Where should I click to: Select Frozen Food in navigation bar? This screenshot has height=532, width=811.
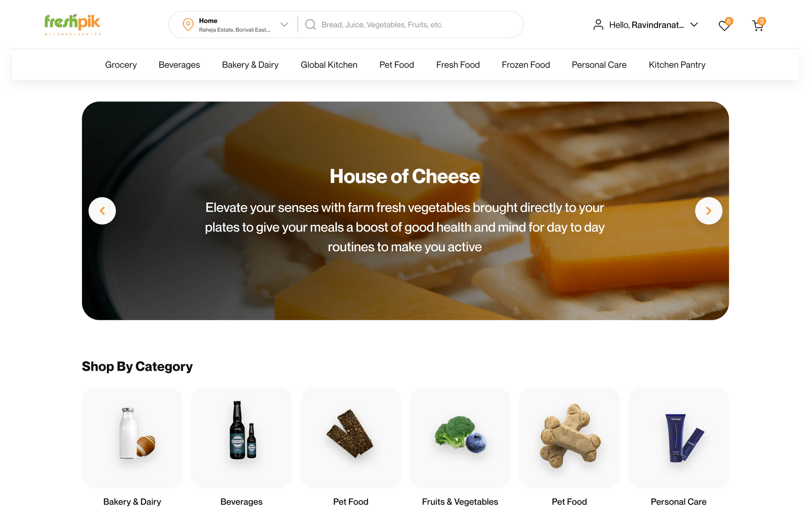click(526, 65)
